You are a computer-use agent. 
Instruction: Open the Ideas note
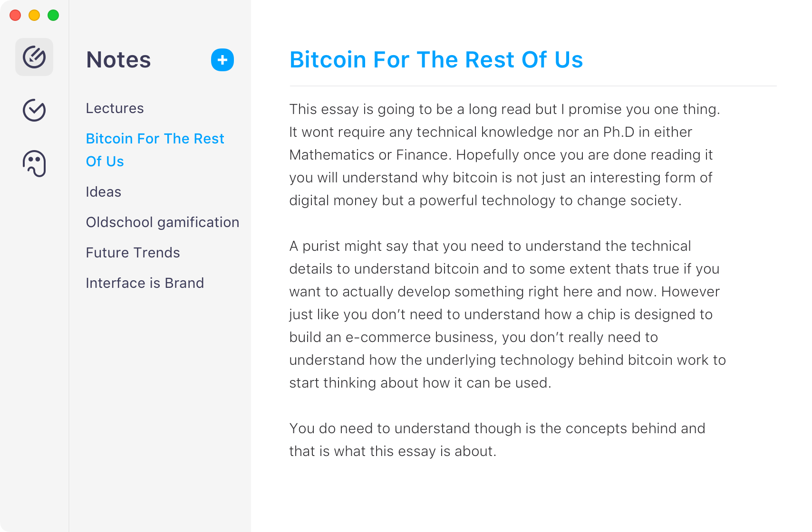[103, 192]
